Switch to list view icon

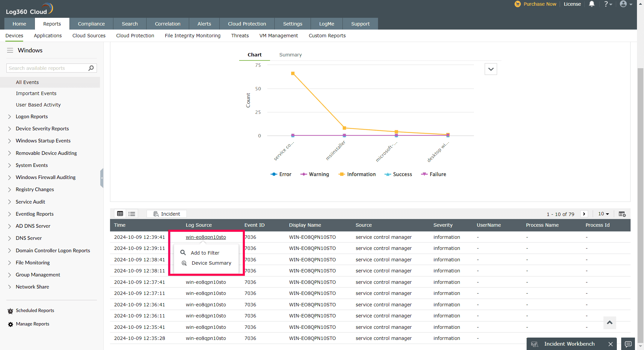point(132,214)
